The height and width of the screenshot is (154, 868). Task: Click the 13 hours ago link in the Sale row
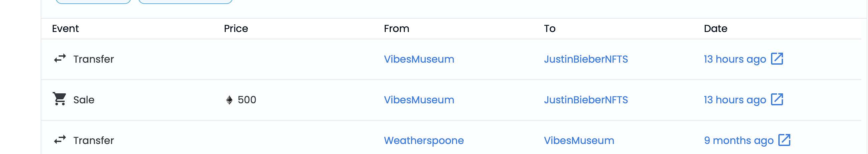pos(735,100)
